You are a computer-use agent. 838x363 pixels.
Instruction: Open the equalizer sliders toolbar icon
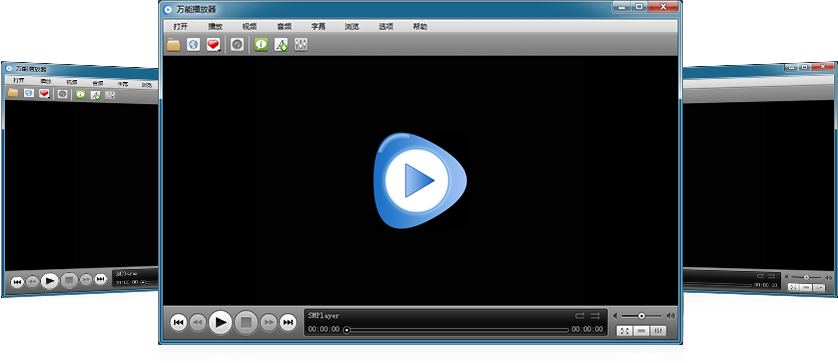(301, 45)
